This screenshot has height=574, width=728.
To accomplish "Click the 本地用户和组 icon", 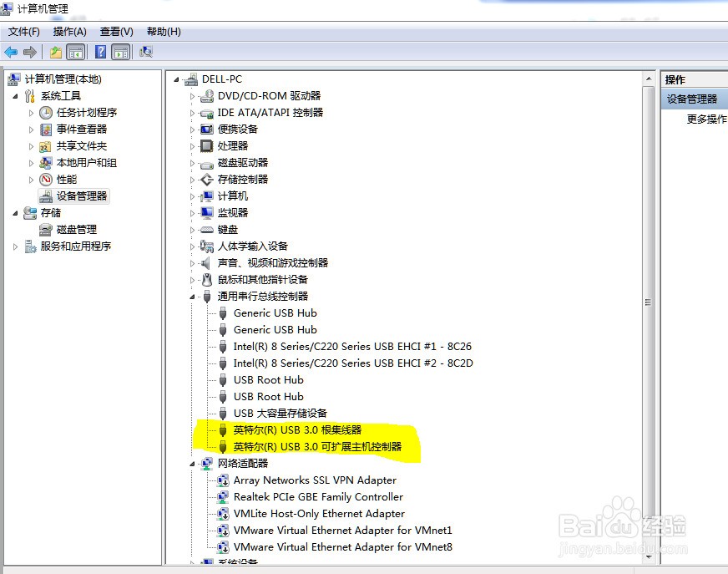I will pyautogui.click(x=45, y=163).
